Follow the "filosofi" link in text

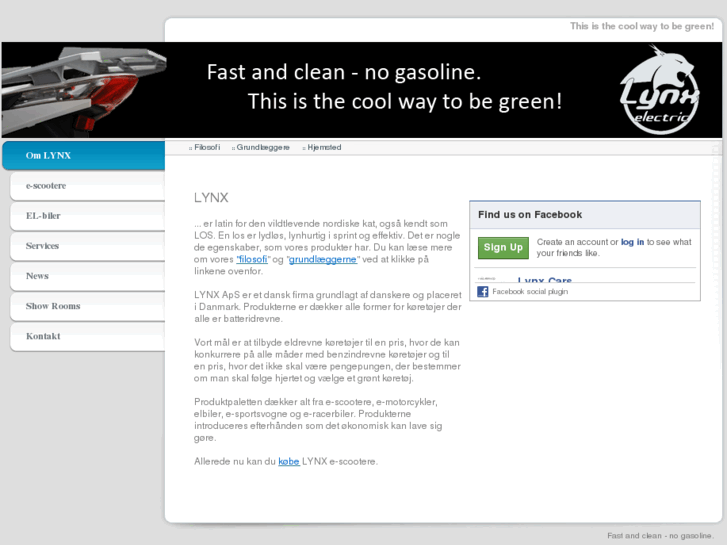coord(252,259)
